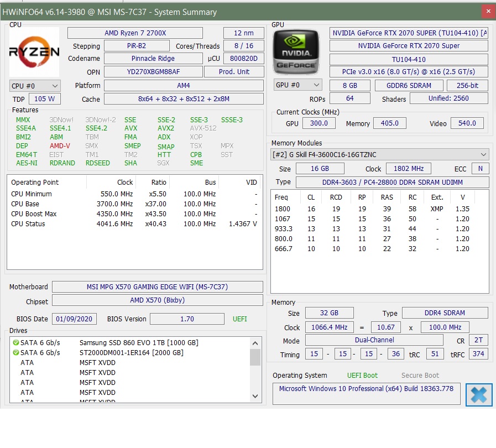Viewport: 496px width, 448px height.
Task: Open the GPU #0 selector dropdown
Action: 297,85
